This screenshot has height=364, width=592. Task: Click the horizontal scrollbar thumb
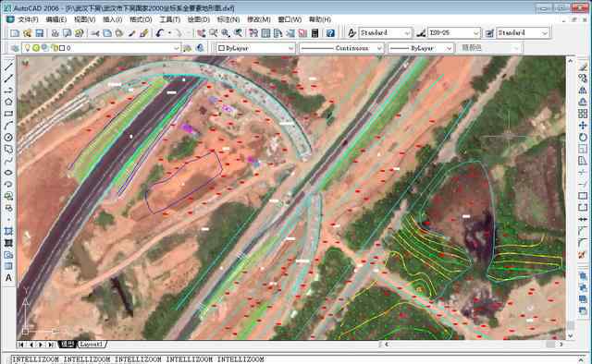(550, 345)
